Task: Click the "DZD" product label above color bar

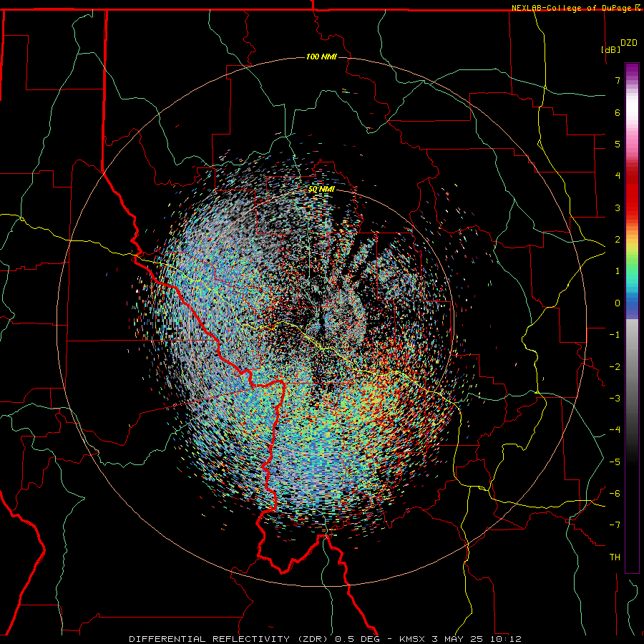Action: click(x=629, y=43)
